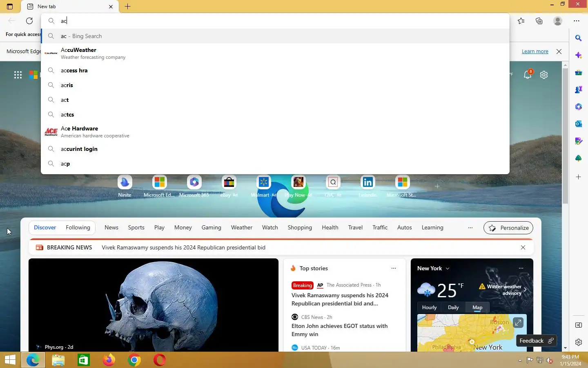The width and height of the screenshot is (588, 368).
Task: Open sidebar green tree icon
Action: (x=578, y=158)
